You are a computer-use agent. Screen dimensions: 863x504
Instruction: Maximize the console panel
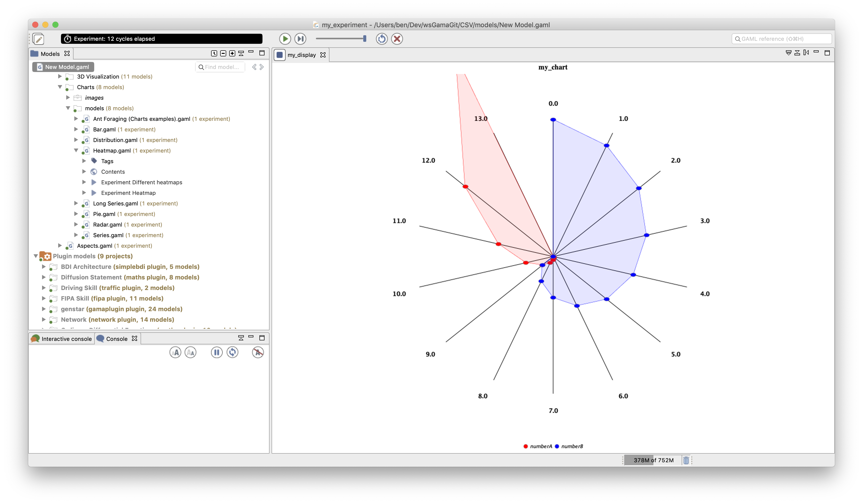point(262,338)
